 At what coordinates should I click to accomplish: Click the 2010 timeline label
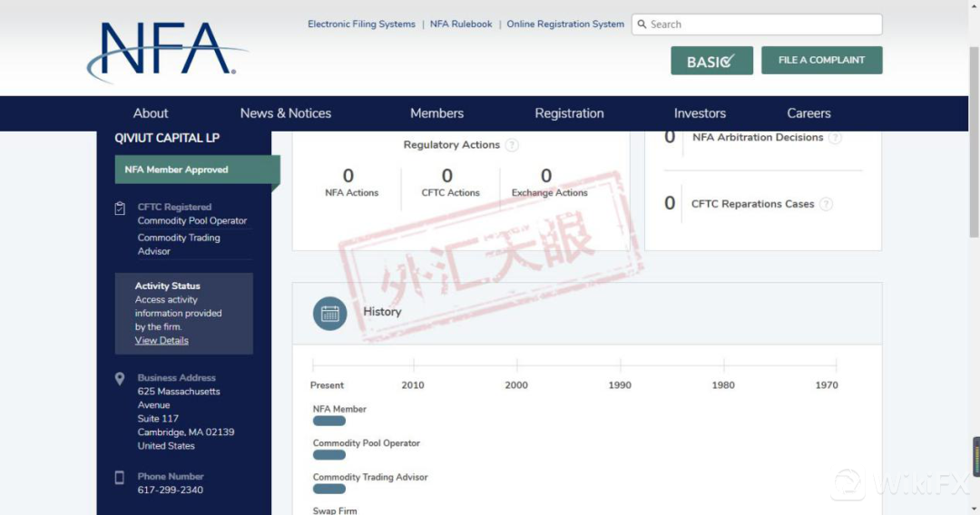[413, 385]
